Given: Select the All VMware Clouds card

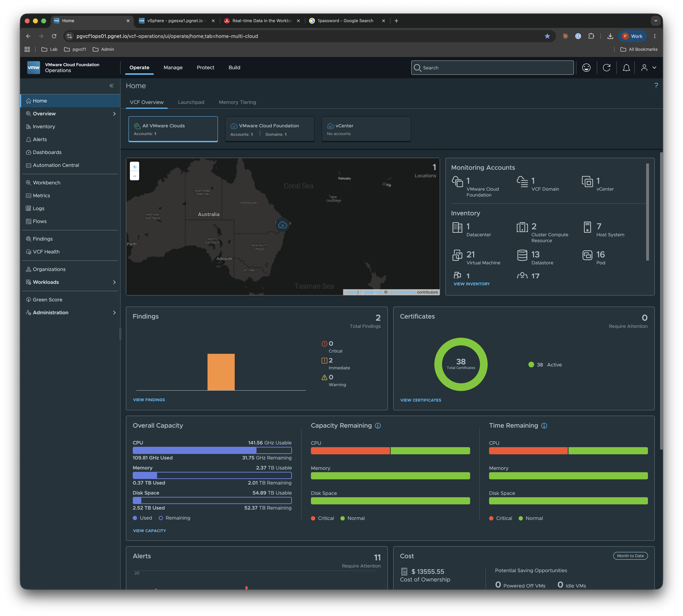Looking at the screenshot, I should [x=173, y=129].
